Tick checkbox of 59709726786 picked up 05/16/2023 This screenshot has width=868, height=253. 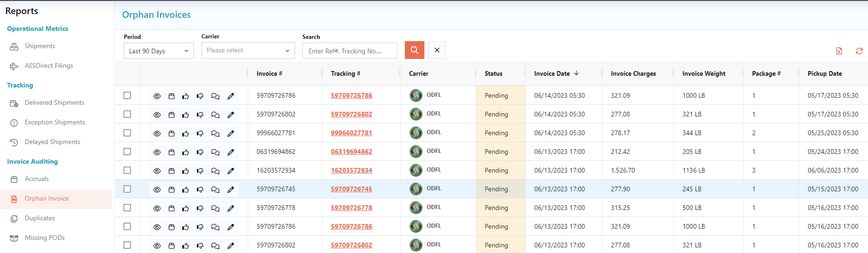127,226
